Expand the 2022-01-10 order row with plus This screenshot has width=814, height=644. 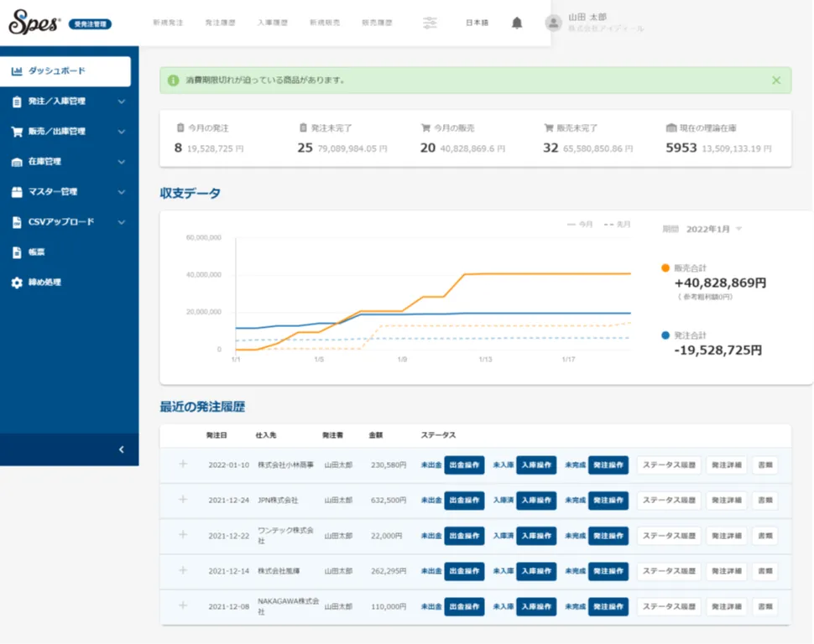[183, 464]
